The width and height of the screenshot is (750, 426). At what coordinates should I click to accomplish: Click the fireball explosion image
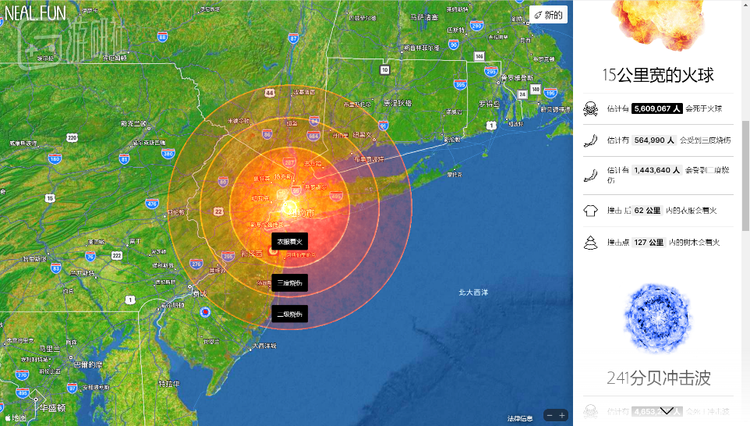tap(658, 24)
